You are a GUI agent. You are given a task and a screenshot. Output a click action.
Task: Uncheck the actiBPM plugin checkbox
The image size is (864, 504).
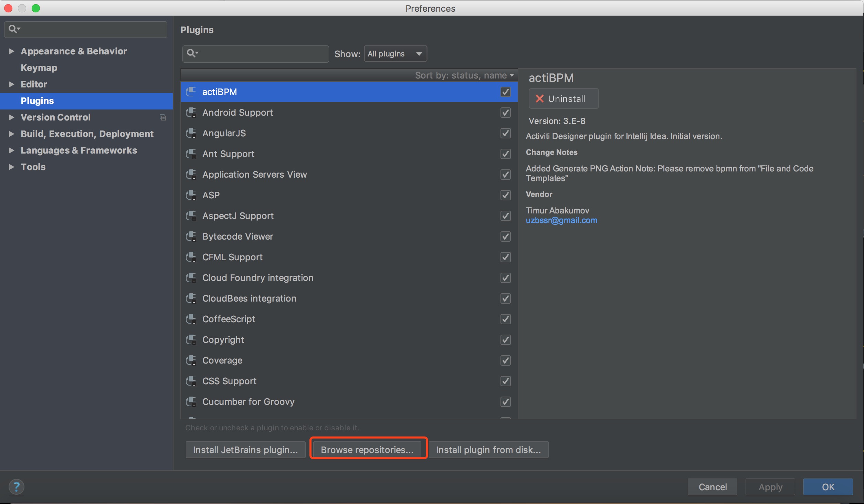coord(505,92)
